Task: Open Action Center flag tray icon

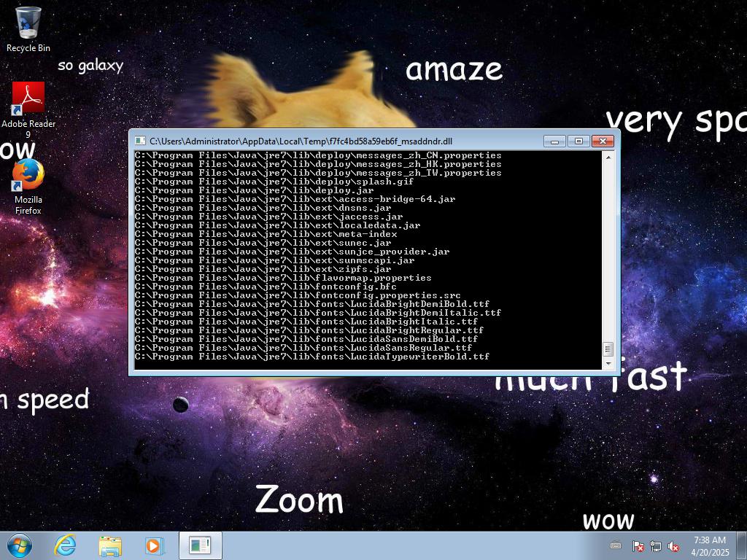Action: [638, 546]
